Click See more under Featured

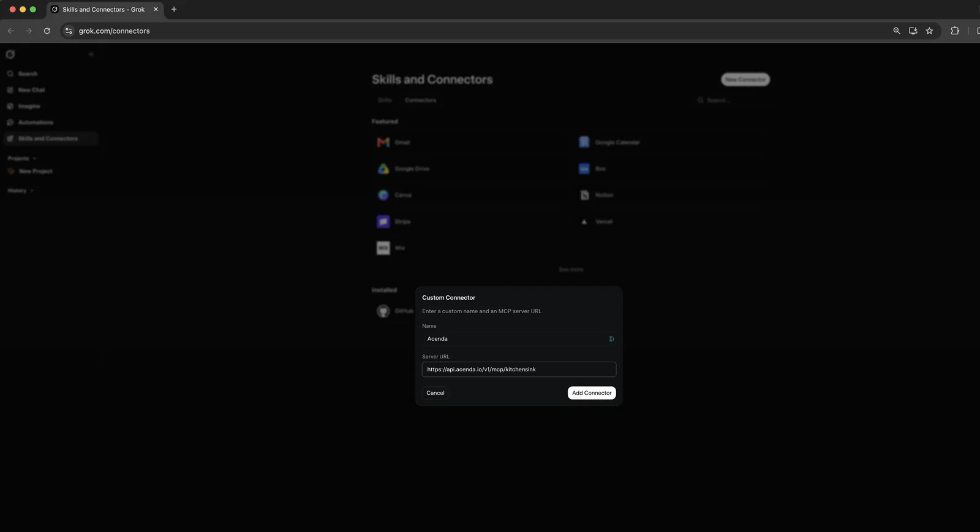coord(571,270)
